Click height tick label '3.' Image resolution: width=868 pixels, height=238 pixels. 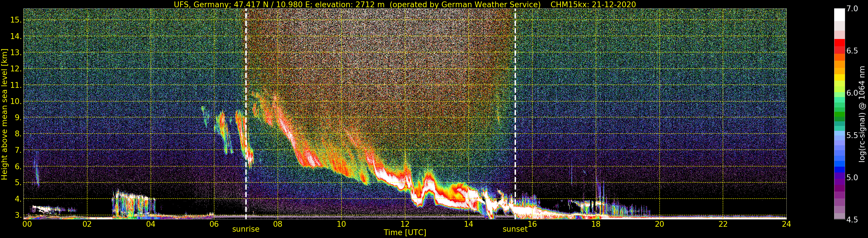coord(18,215)
